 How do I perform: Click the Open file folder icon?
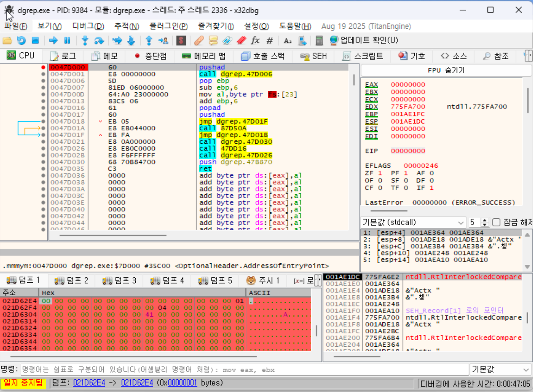7,40
